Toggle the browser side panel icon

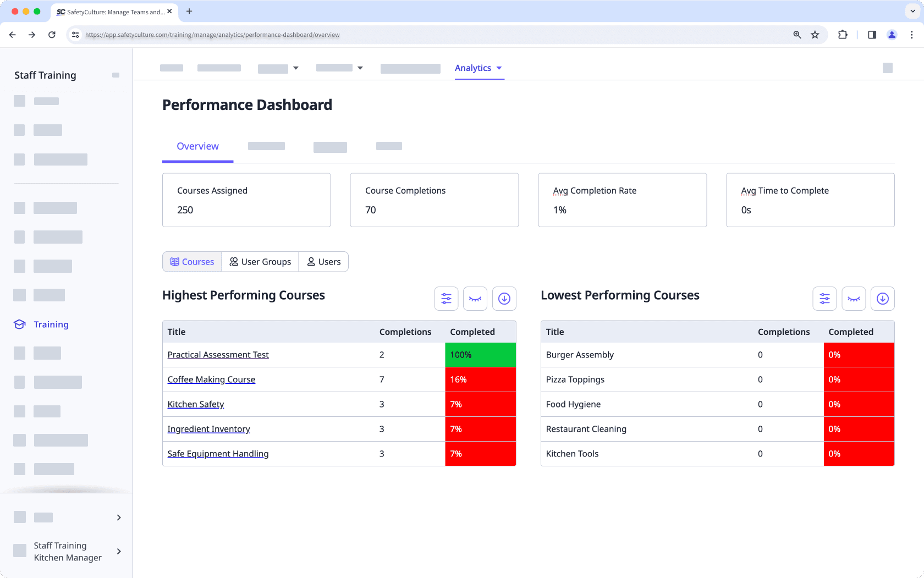tap(872, 35)
